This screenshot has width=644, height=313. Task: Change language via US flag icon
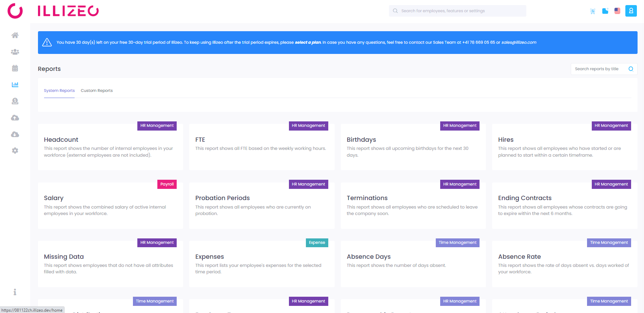tap(618, 11)
